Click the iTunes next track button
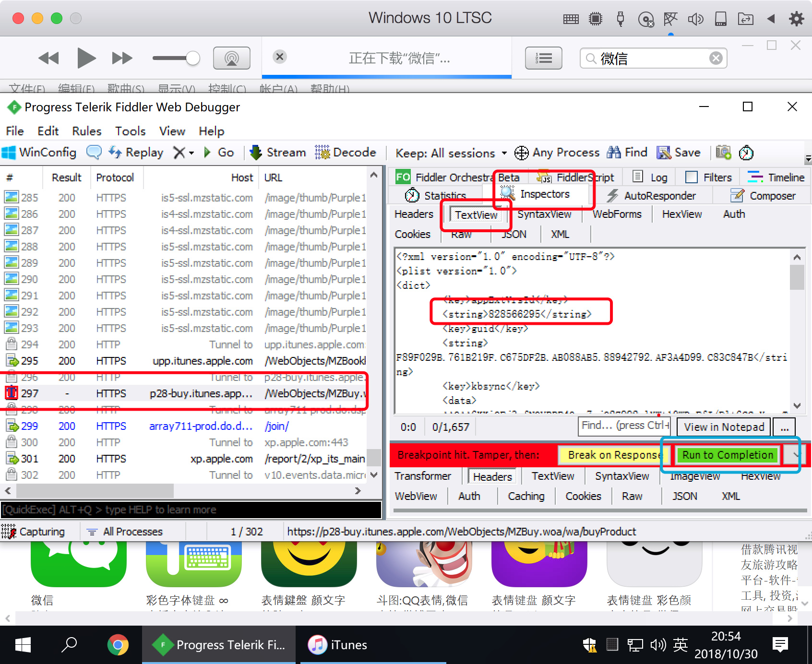 tap(122, 59)
